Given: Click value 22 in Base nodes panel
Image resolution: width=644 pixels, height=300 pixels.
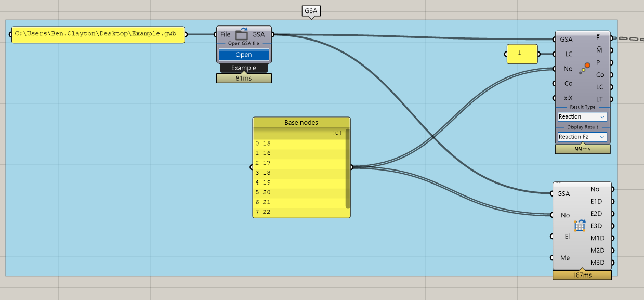Looking at the screenshot, I should point(267,212).
